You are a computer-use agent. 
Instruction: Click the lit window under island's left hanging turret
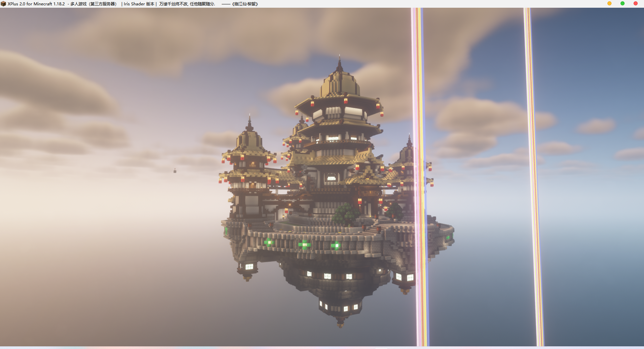(249, 267)
